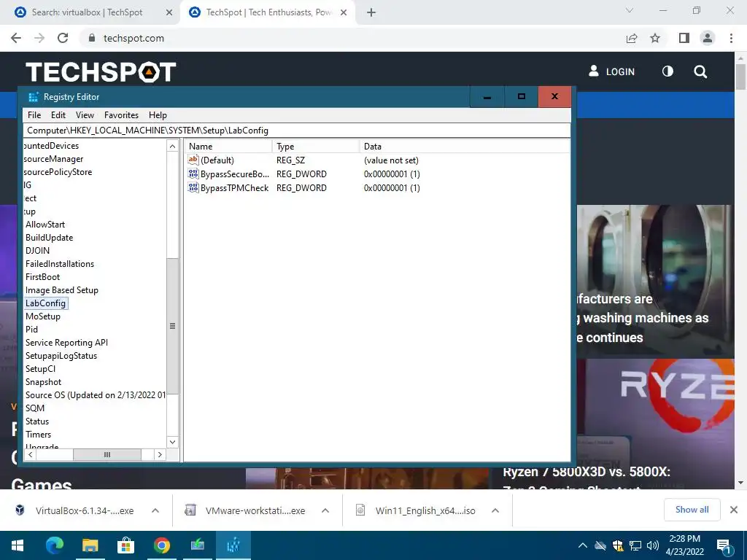This screenshot has height=560, width=747.
Task: Select the FailedInstallations key
Action: point(60,264)
